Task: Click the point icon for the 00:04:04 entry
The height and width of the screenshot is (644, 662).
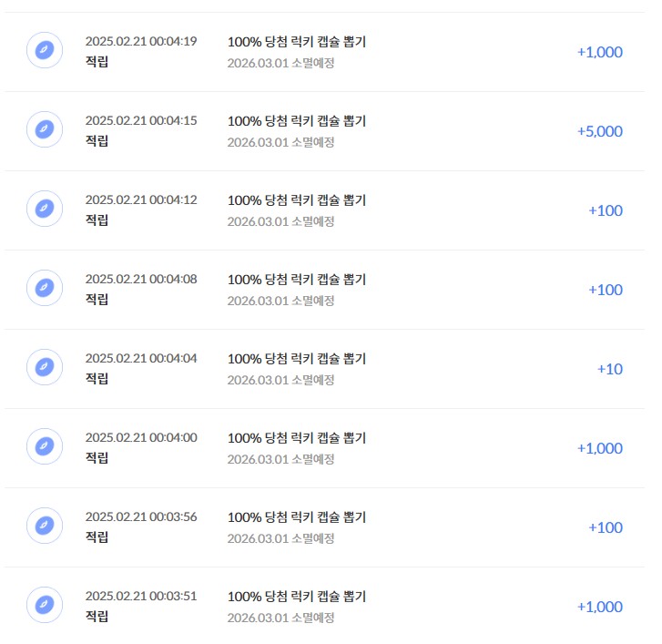Action: click(45, 367)
